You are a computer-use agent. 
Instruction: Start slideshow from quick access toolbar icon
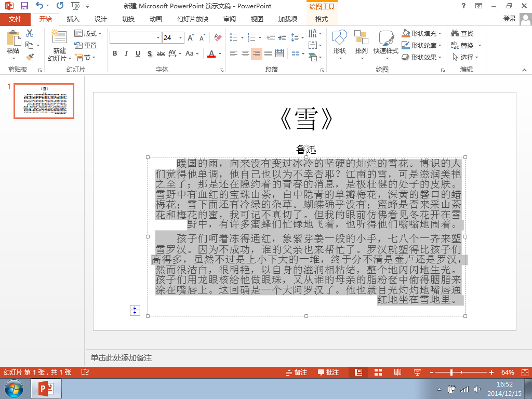[x=75, y=6]
